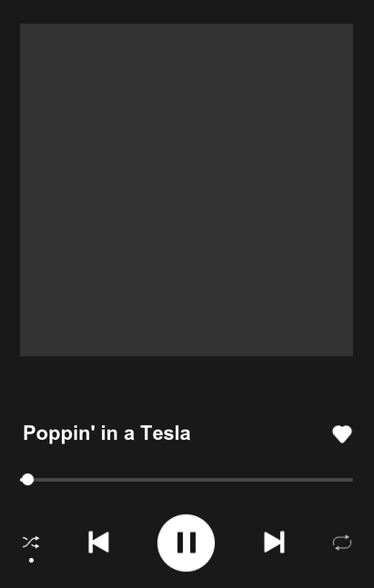Tap the left-pointing skip-back icon
The height and width of the screenshot is (588, 374).
pos(99,543)
